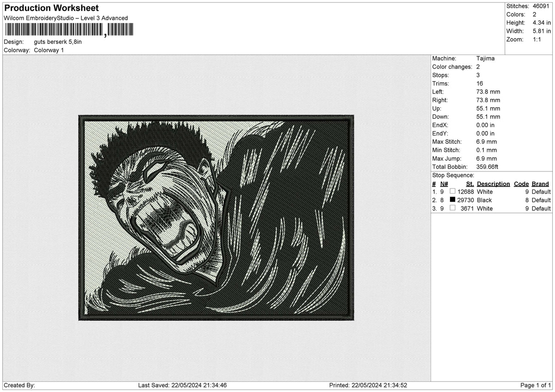Image resolution: width=555 pixels, height=392 pixels.
Task: Click the Machine value 'Tajima'
Action: coord(485,58)
